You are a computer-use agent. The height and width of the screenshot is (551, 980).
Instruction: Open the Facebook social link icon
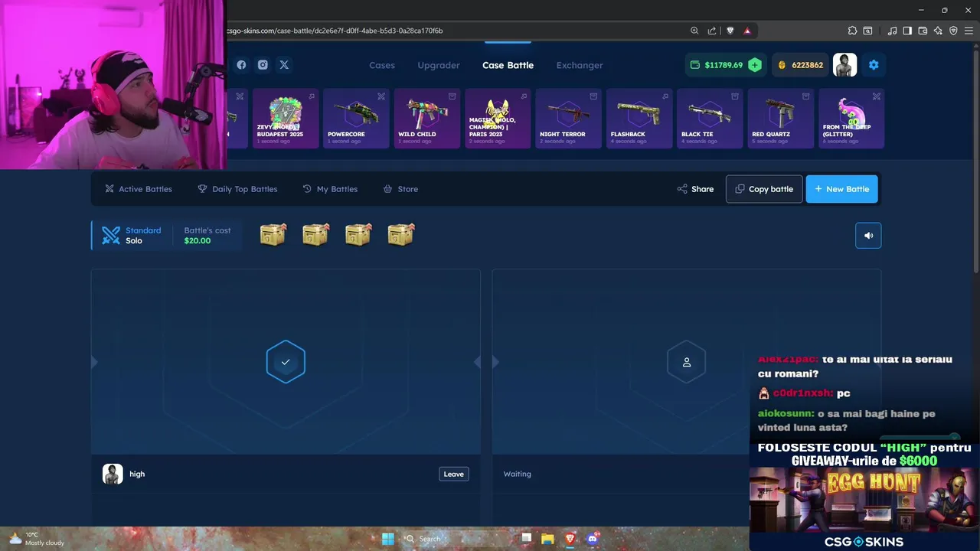tap(241, 65)
